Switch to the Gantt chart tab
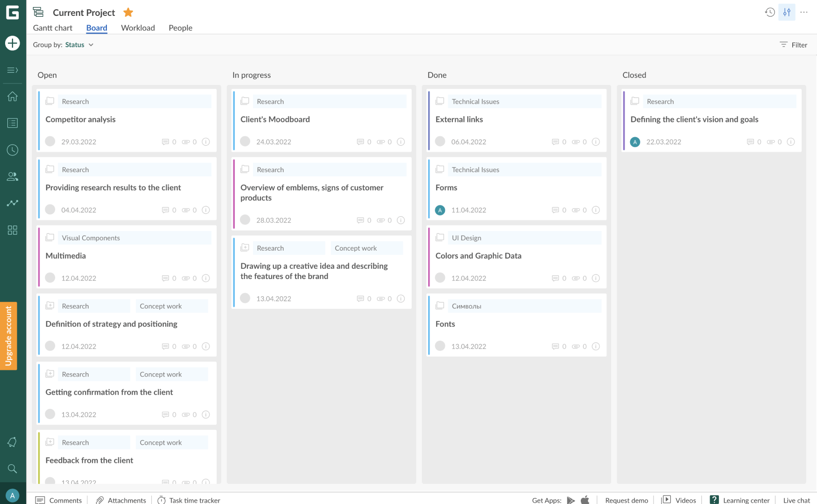817x504 pixels. [x=53, y=28]
